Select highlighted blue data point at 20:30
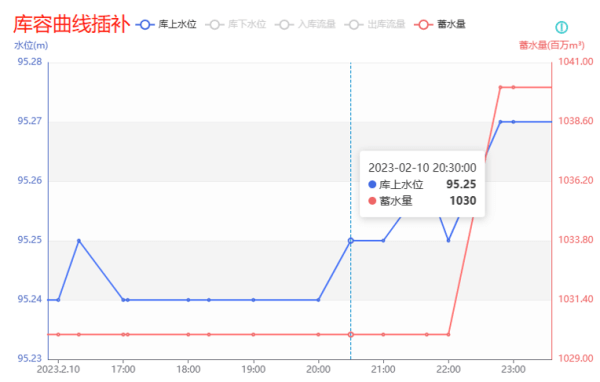Screen dimensions: 600x382 (351, 241)
